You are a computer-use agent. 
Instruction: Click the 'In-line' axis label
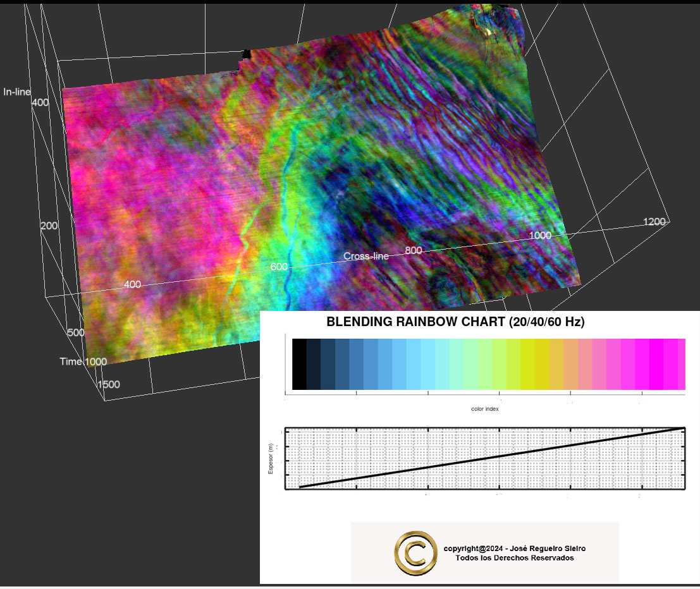pos(17,92)
